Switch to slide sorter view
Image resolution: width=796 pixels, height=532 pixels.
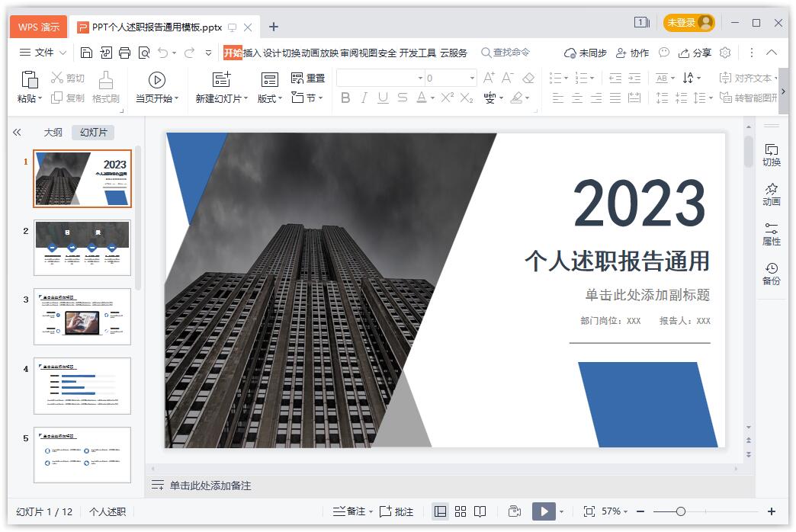461,511
